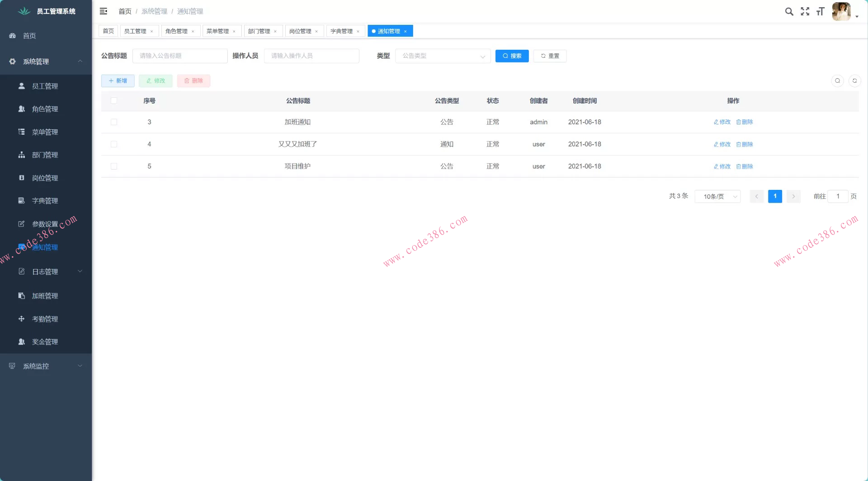Screen dimensions: 868x481
Task: Click the 公告标题 input field
Action: point(180,56)
